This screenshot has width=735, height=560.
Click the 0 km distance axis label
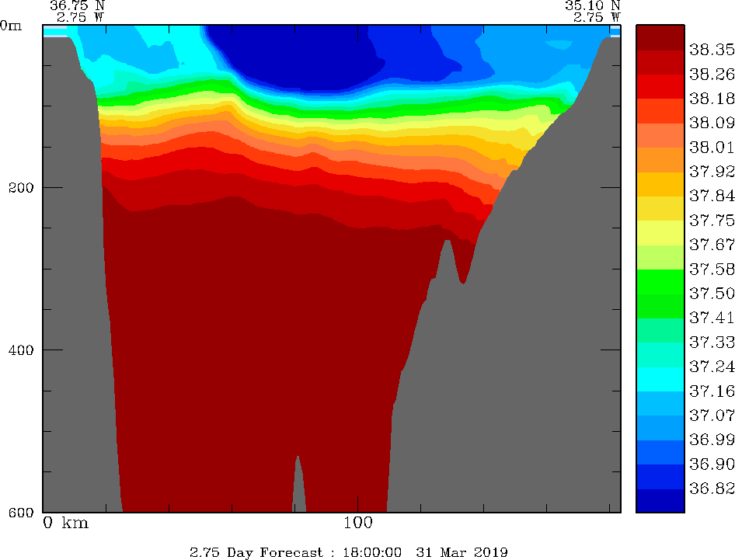[x=65, y=523]
